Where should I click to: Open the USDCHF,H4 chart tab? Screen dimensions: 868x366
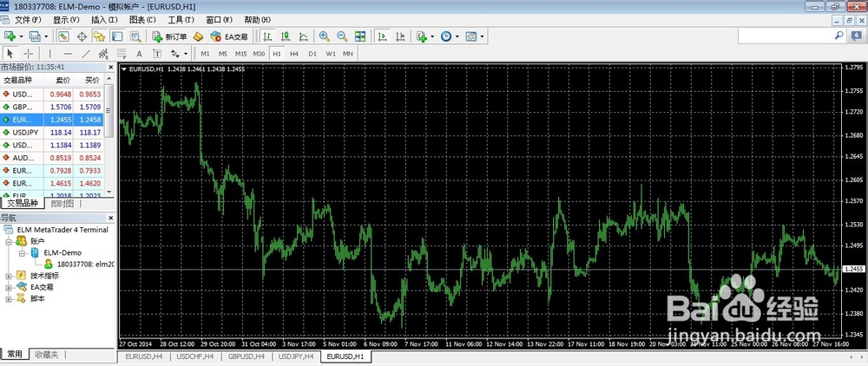coord(194,356)
